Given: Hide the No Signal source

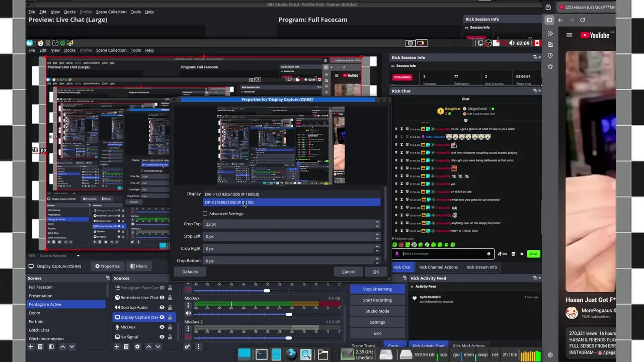Looking at the screenshot, I should pyautogui.click(x=162, y=337).
